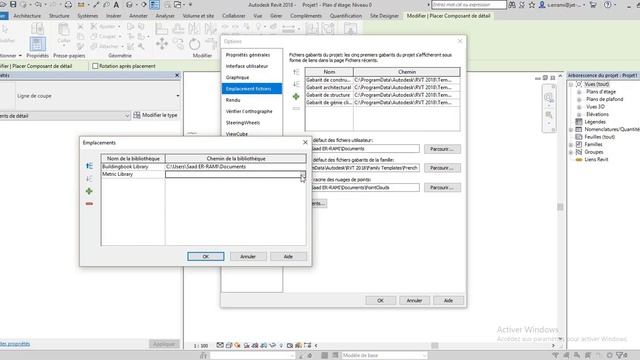Click Annuler in the Emplacements dialog
Viewport: 640px width, 360px height.
click(x=248, y=256)
